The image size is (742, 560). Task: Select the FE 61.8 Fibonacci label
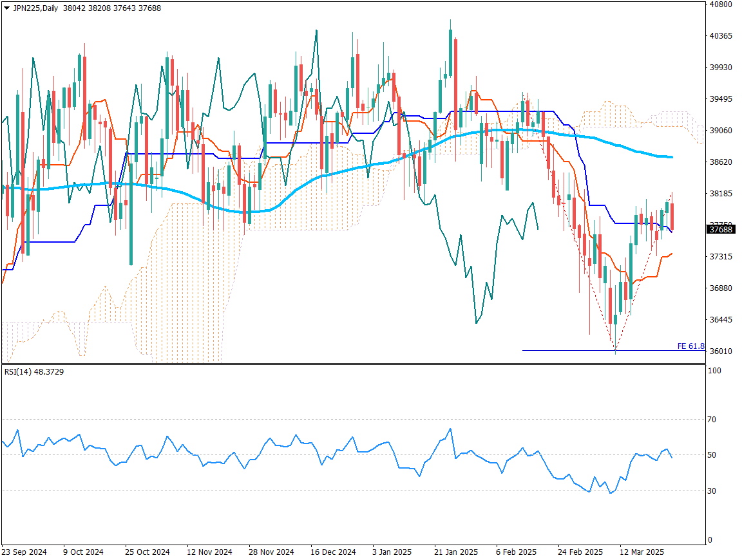690,346
